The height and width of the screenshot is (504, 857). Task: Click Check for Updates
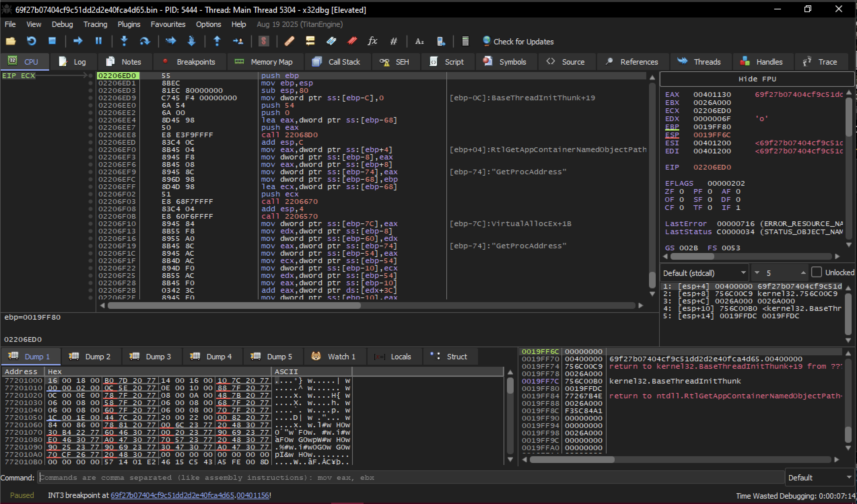pos(518,41)
